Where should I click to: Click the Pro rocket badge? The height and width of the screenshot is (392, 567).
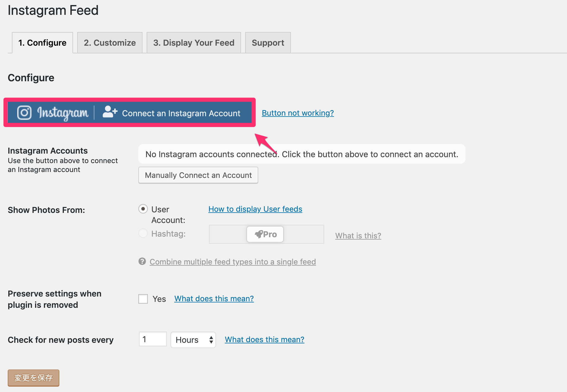(265, 234)
